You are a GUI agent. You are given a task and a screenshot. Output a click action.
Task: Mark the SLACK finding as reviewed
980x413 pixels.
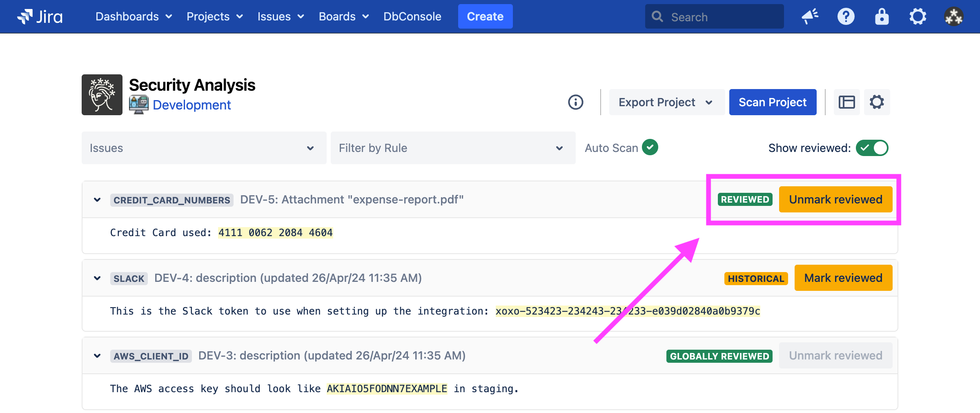[843, 278]
